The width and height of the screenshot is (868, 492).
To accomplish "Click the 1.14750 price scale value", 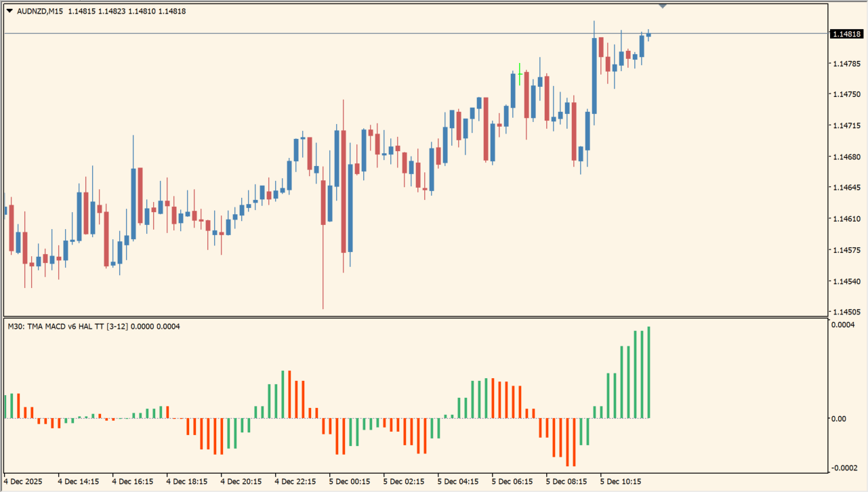I will (x=846, y=95).
